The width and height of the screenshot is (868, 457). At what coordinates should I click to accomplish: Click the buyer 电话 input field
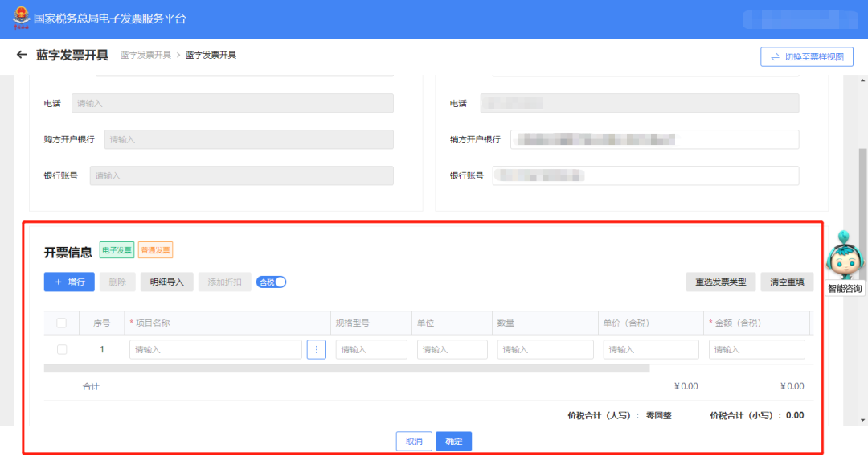click(x=232, y=103)
